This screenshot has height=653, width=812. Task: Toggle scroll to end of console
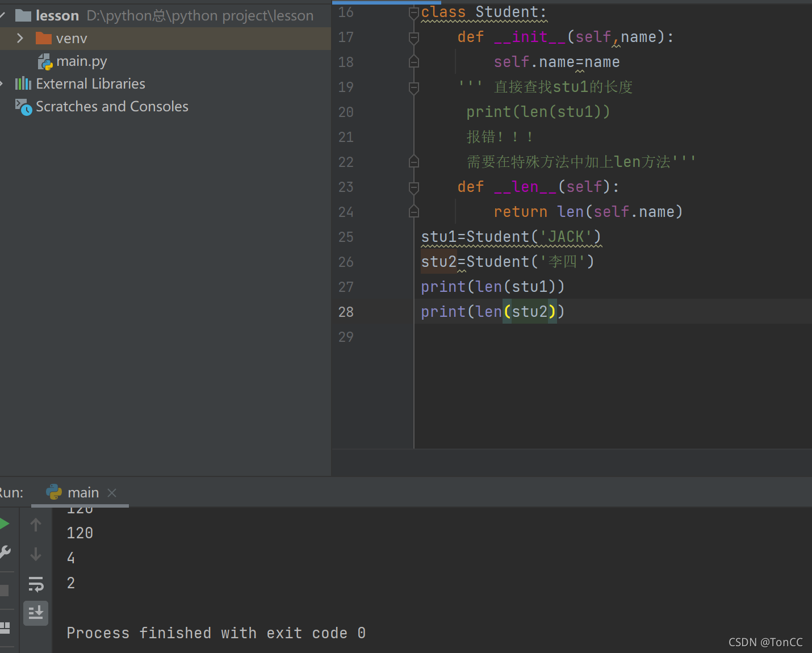click(x=36, y=613)
